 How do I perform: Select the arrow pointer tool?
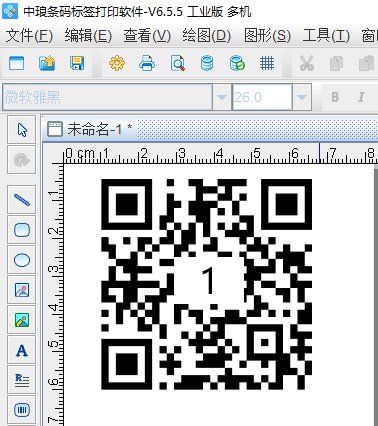22,130
